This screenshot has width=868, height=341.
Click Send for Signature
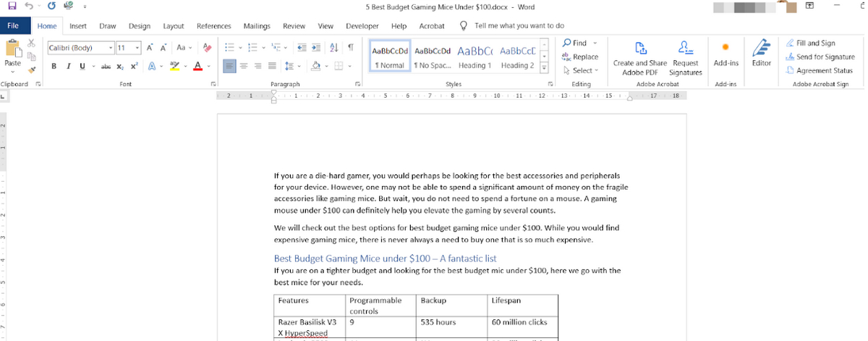point(820,57)
